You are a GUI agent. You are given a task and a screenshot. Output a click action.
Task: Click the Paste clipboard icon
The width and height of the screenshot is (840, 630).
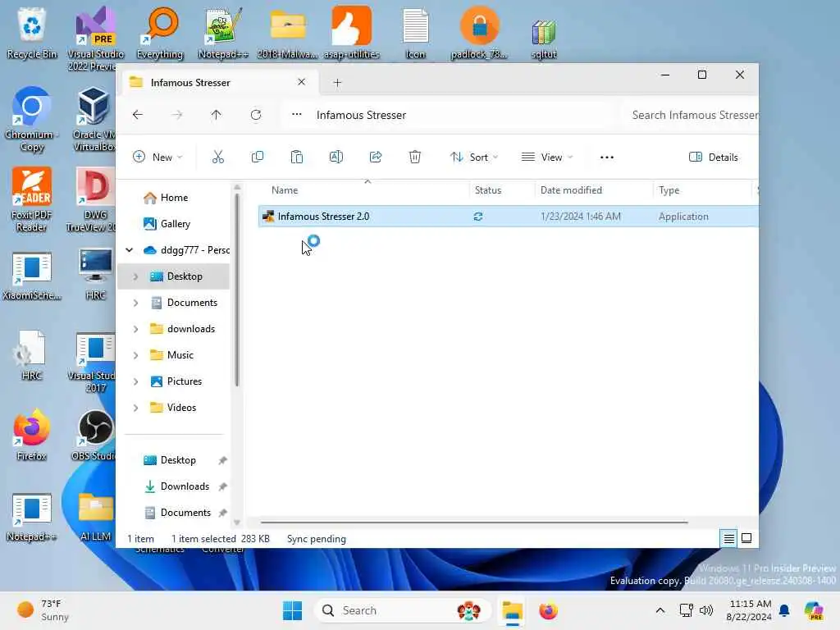click(297, 157)
